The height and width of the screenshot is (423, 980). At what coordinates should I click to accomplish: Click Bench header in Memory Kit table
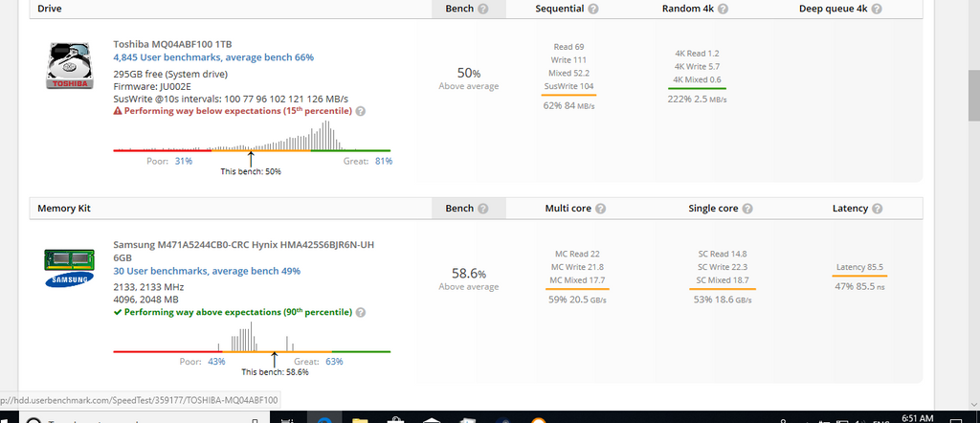click(x=459, y=209)
